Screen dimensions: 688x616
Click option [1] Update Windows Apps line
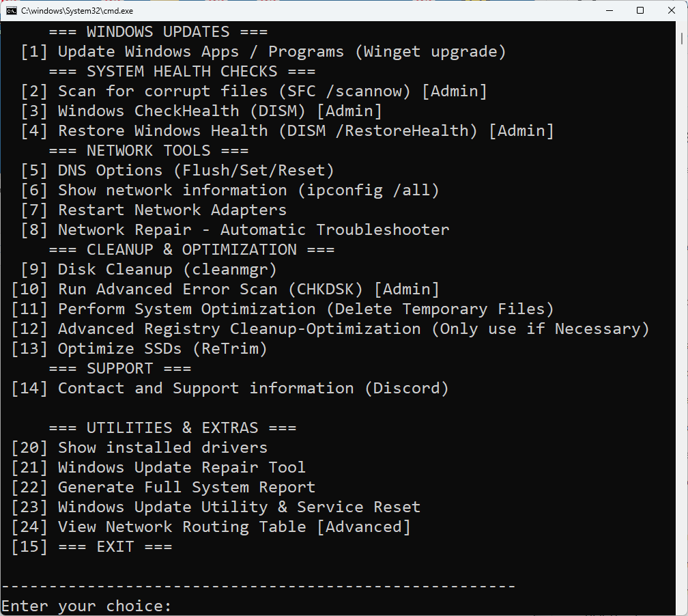coord(263,52)
